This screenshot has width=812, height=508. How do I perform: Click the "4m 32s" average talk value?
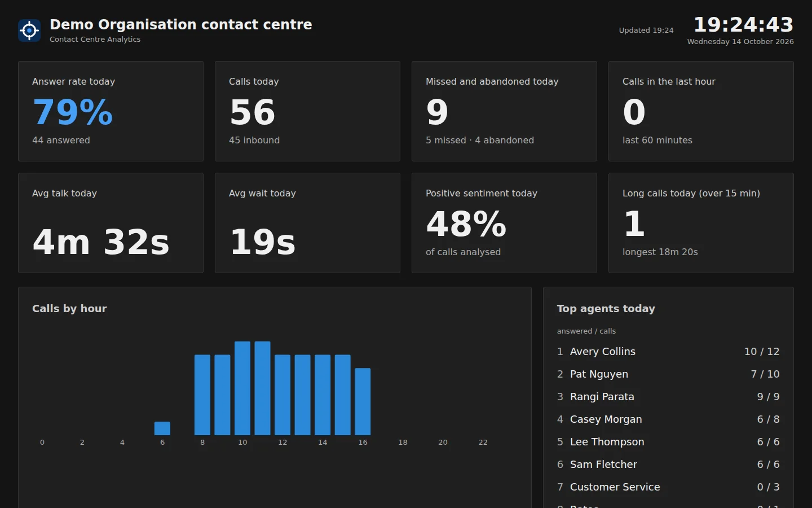(101, 242)
